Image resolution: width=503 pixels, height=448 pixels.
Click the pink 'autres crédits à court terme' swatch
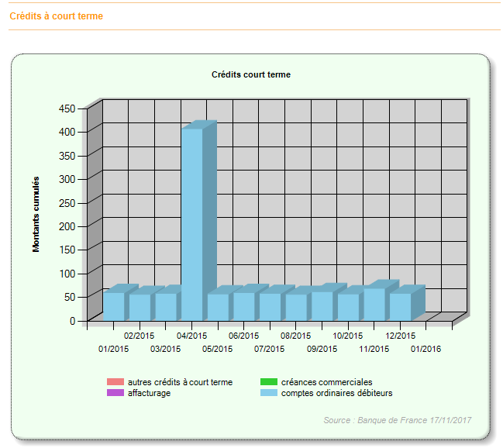click(115, 381)
